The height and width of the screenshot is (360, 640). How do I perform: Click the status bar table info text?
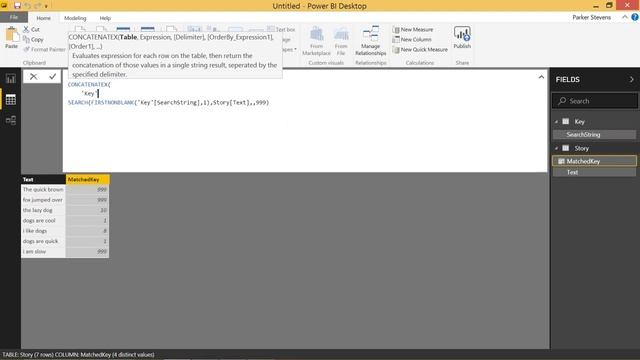(x=78, y=355)
